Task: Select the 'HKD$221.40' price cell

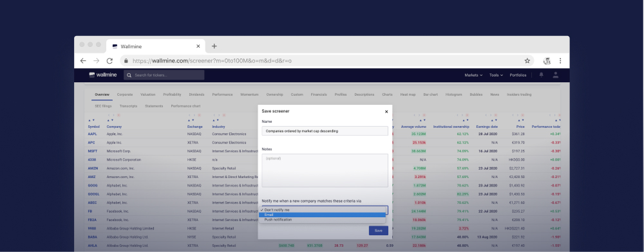Action: coord(515,228)
